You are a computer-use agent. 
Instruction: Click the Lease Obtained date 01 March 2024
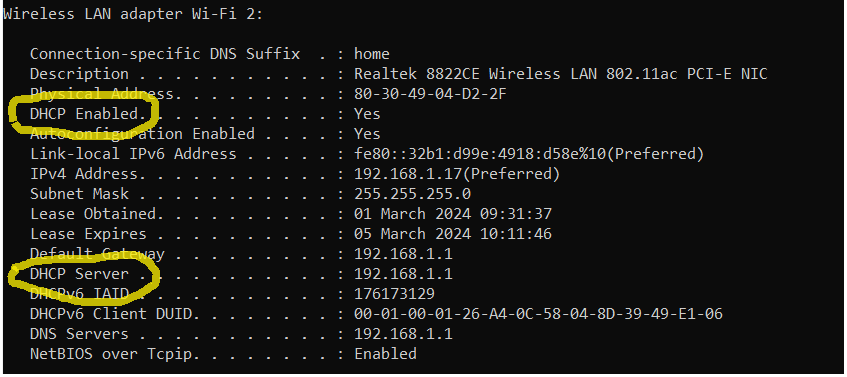click(x=412, y=214)
